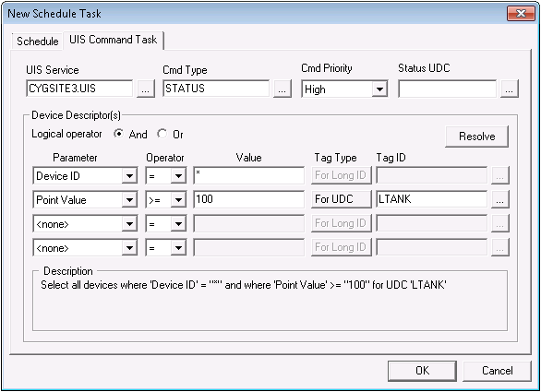This screenshot has height=392, width=541.
Task: Click the Device ID value field
Action: point(248,175)
